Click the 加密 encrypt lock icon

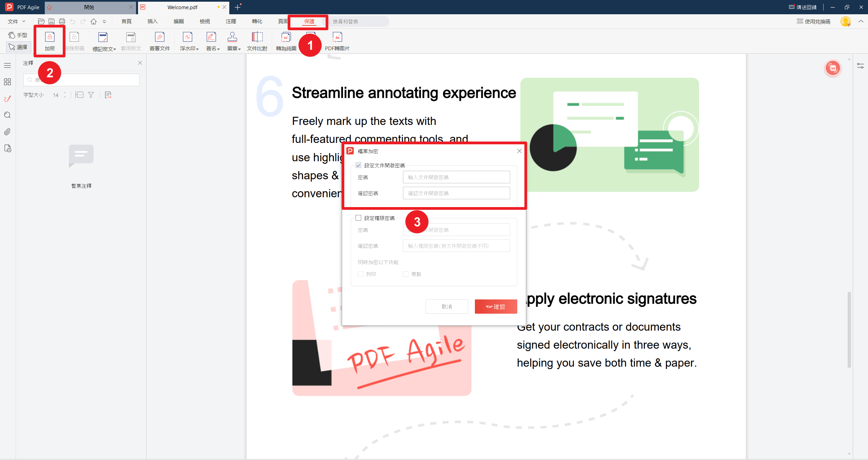(x=50, y=37)
